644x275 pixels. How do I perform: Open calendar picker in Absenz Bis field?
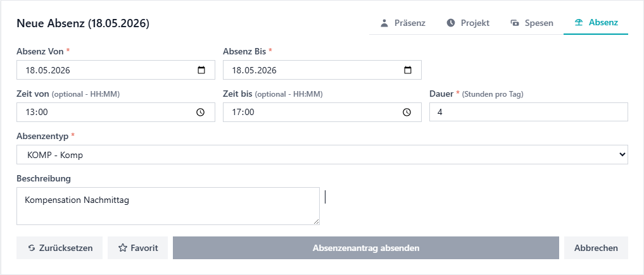tap(407, 70)
